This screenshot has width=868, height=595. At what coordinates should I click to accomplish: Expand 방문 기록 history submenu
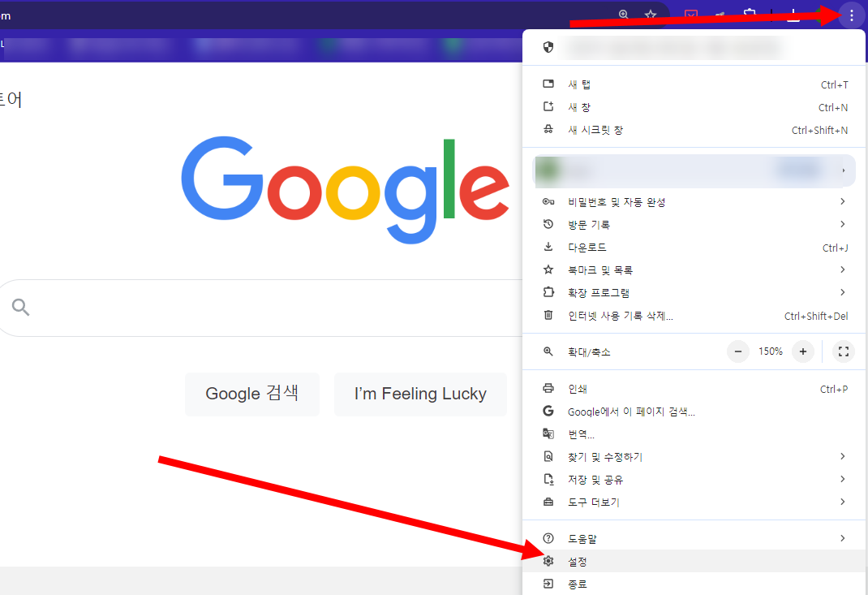pyautogui.click(x=694, y=224)
